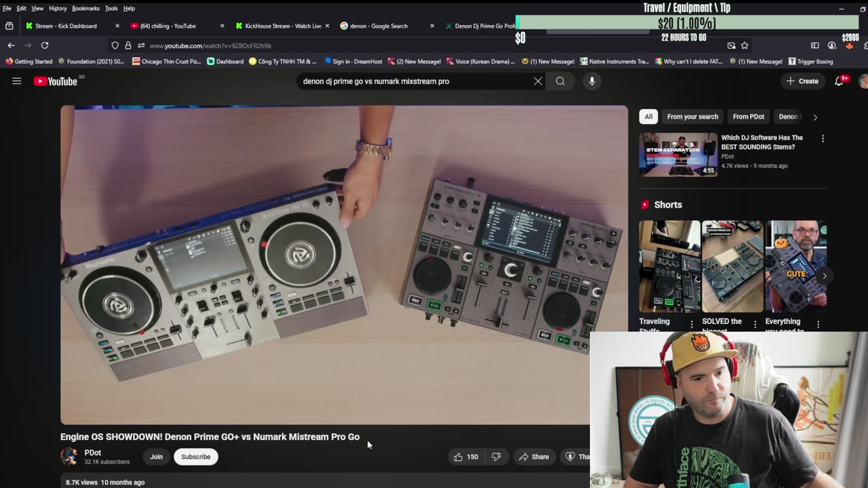Select the All filter chip
Screen dimensions: 868x488
(x=648, y=117)
